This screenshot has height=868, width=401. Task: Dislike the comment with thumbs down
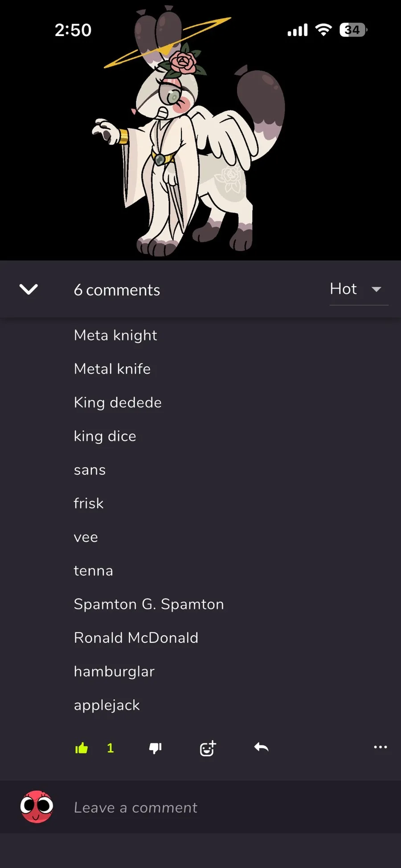[x=155, y=748]
